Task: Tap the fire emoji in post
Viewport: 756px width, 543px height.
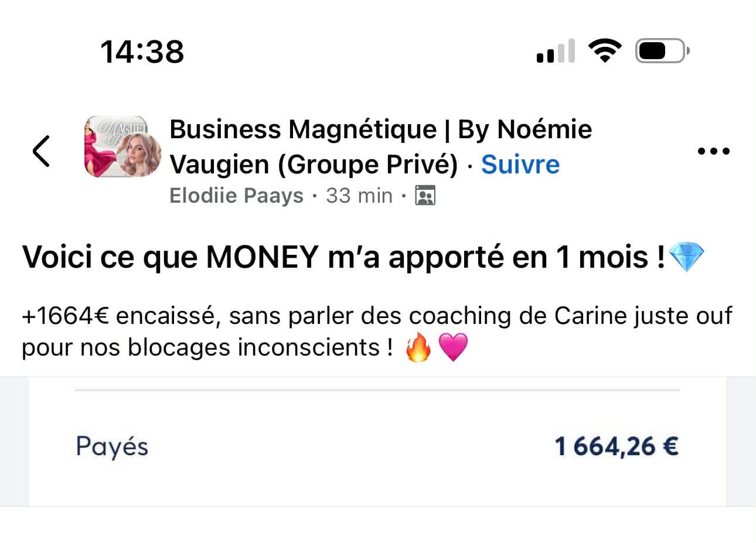Action: [x=418, y=348]
